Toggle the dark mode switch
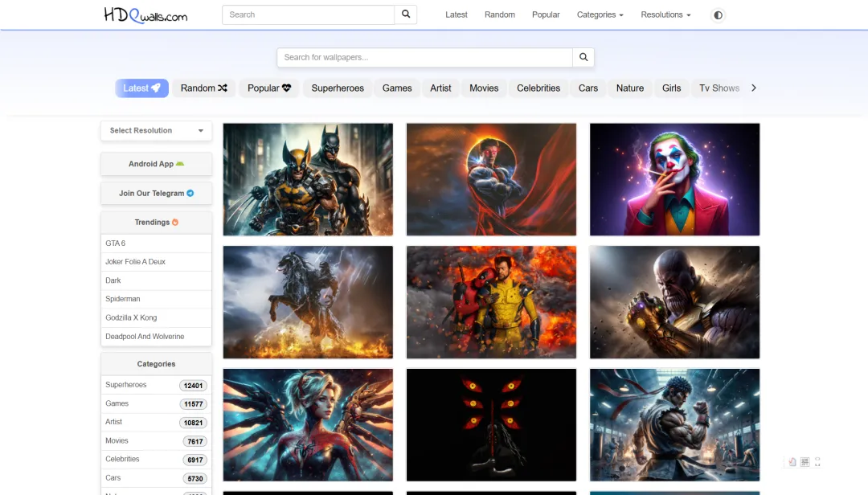Image resolution: width=868 pixels, height=495 pixels. 718,15
